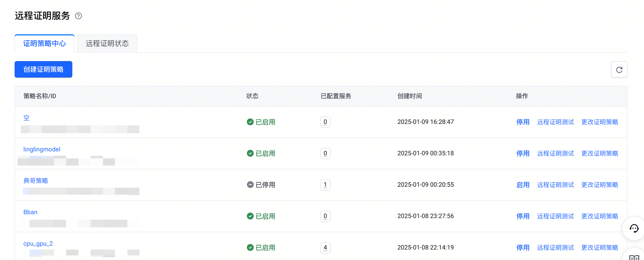Viewport: 644px width, 260px height.
Task: Click the 创建证明策略 button
Action: tap(43, 69)
